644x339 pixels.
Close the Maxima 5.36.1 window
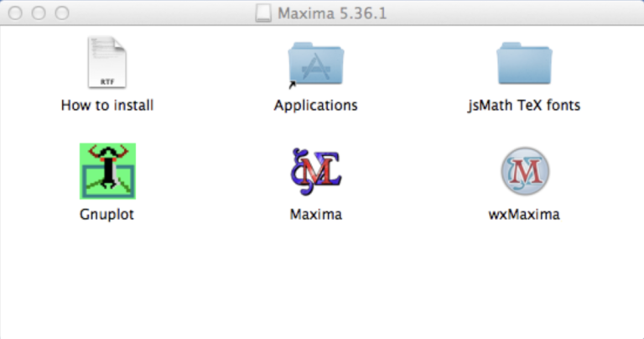point(17,13)
